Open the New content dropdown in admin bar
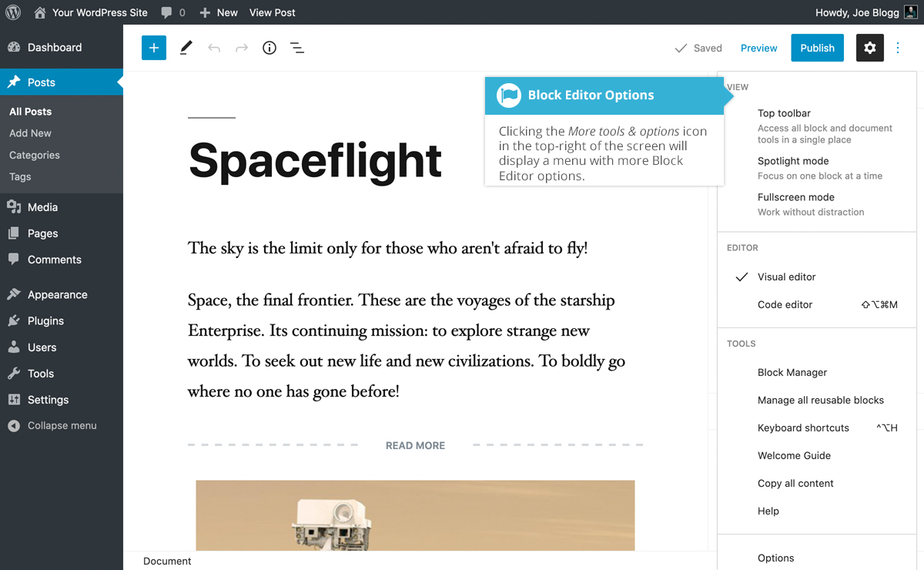The image size is (924, 570). pos(219,12)
